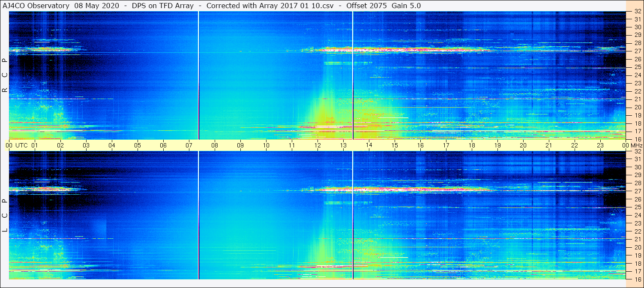Click the 07 hour label on the time axis

189,145
